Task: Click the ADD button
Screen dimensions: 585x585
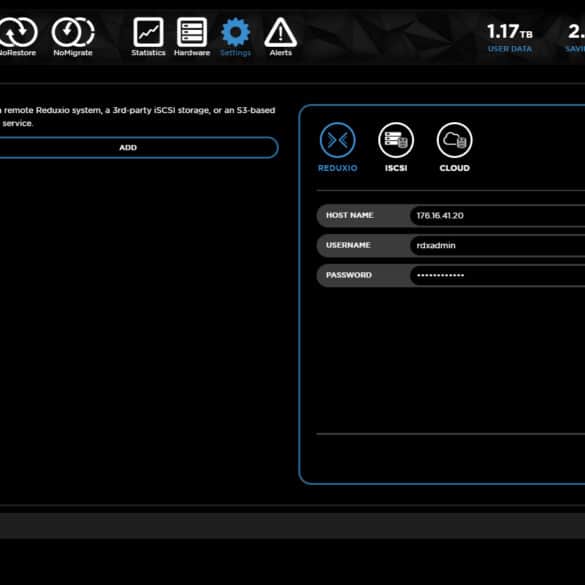Action: [x=138, y=148]
